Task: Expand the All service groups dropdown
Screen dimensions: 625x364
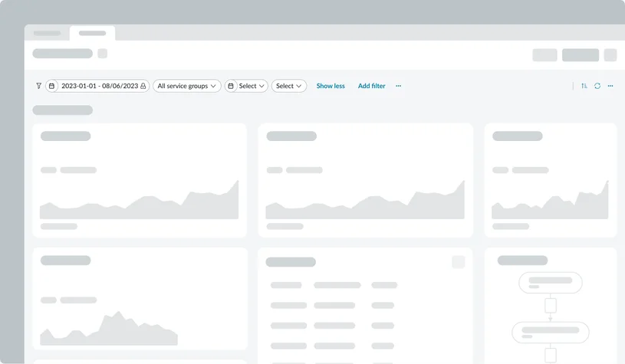Action: [187, 86]
